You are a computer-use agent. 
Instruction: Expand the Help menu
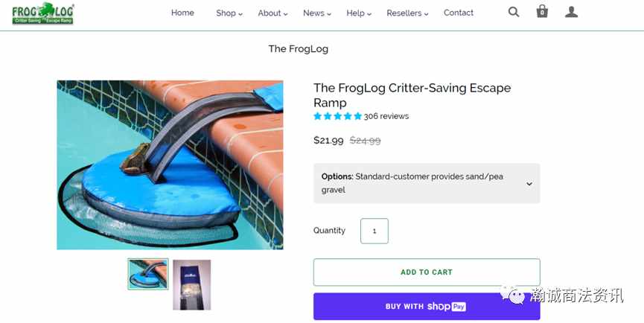tap(359, 13)
